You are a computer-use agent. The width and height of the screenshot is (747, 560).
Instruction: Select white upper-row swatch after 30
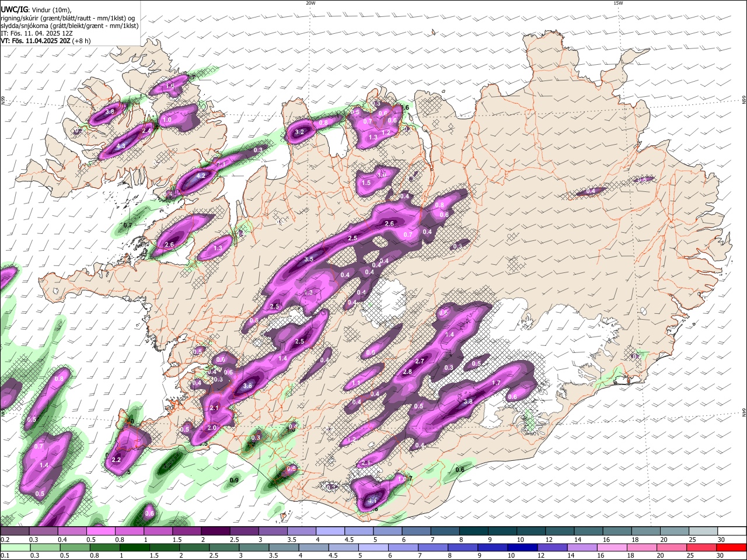click(732, 531)
